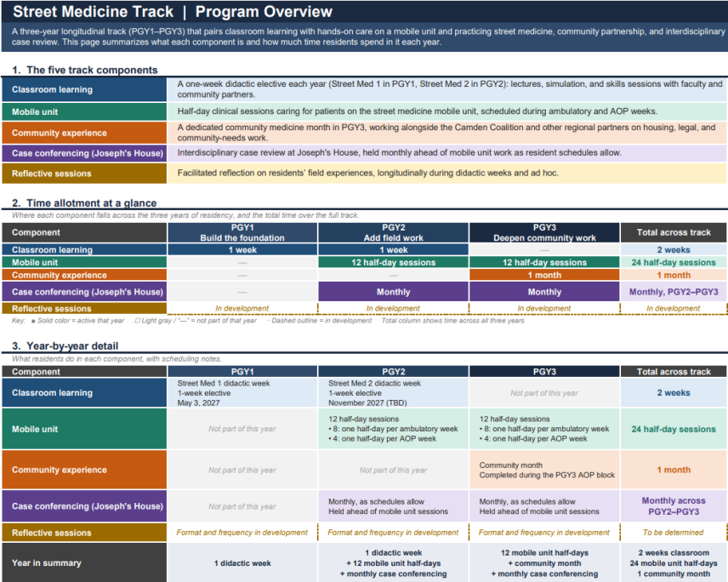
Task: Click the '1 didactic week' Year in summary cell
Action: coord(242,563)
